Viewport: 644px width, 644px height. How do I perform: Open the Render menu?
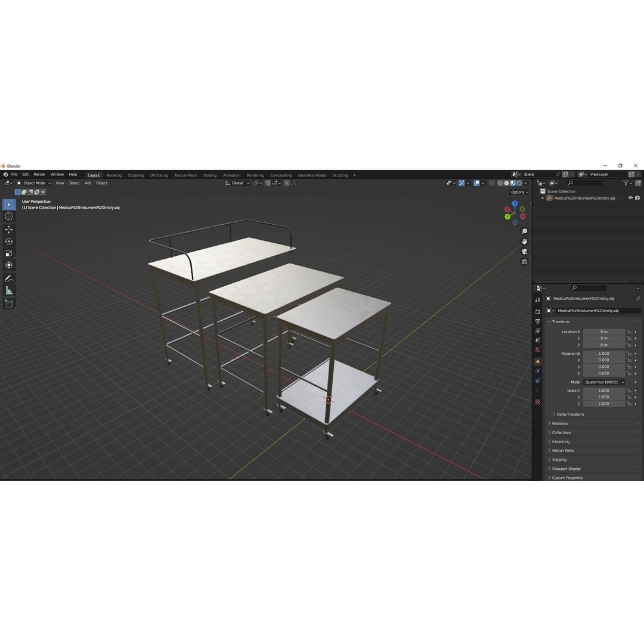[39, 175]
